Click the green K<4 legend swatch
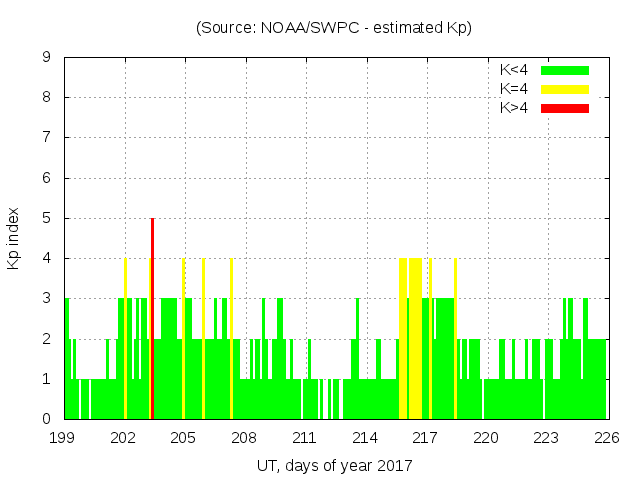 565,70
